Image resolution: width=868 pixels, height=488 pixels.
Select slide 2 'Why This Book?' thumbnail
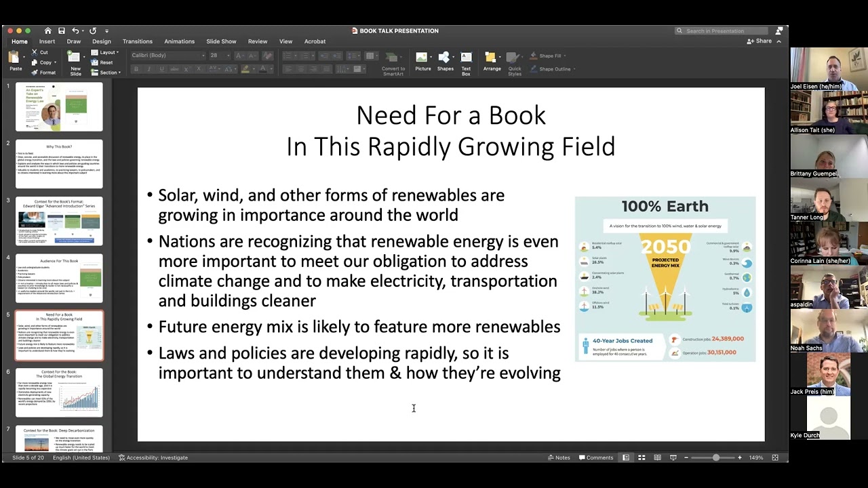click(x=59, y=163)
